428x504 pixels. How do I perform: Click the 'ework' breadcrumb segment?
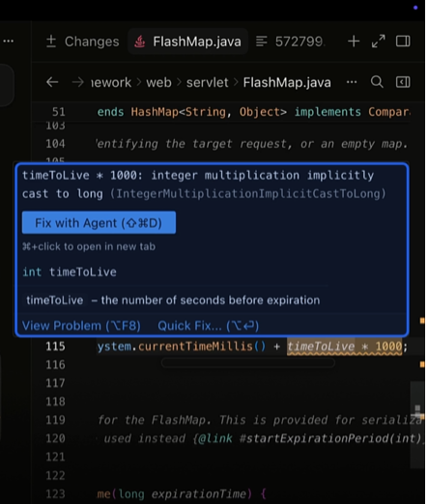tap(111, 82)
